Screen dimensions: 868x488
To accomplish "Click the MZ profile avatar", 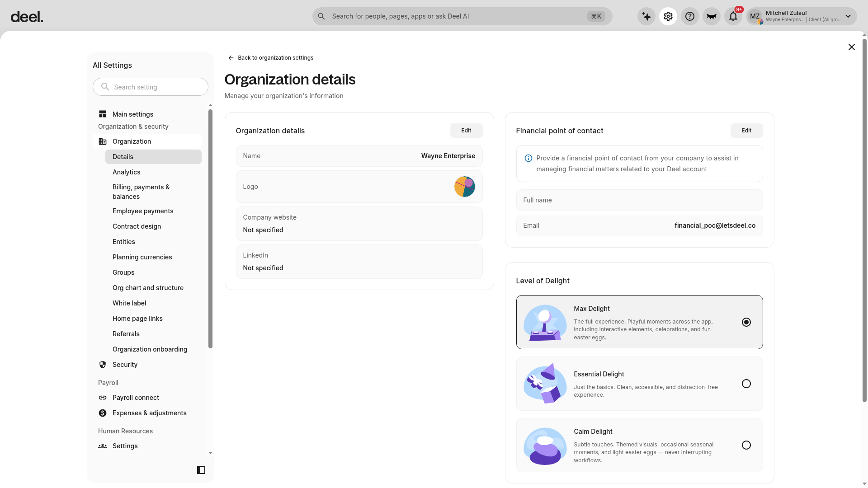I will (x=755, y=17).
